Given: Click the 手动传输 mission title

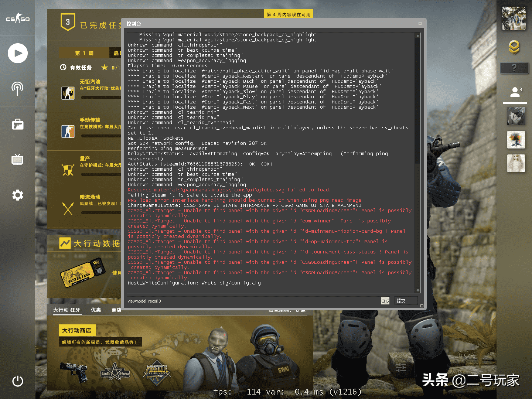Looking at the screenshot, I should (x=90, y=120).
